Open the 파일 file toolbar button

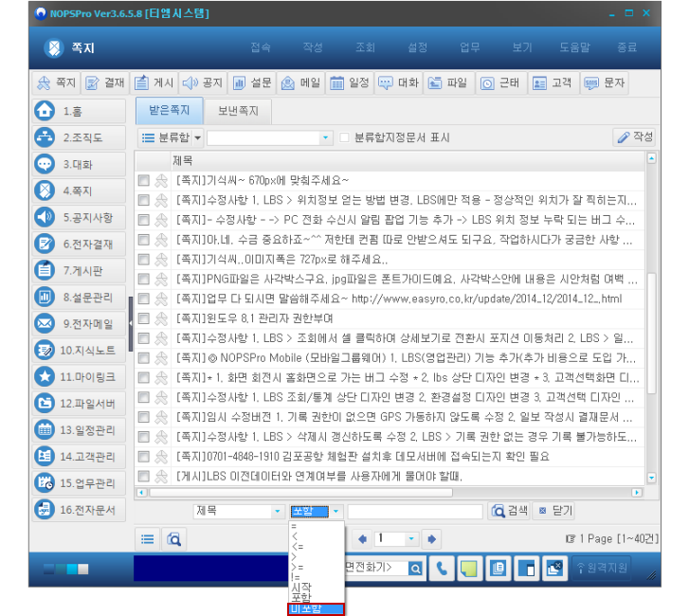448,82
